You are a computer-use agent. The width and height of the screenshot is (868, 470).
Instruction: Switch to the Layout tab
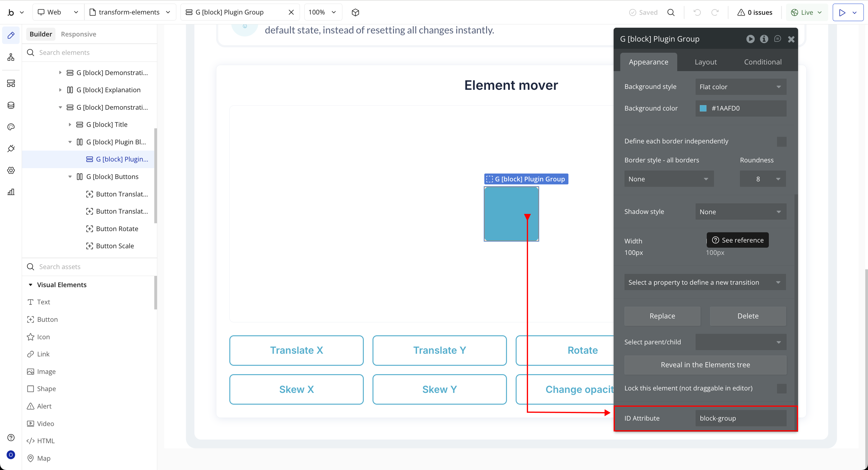click(x=705, y=62)
